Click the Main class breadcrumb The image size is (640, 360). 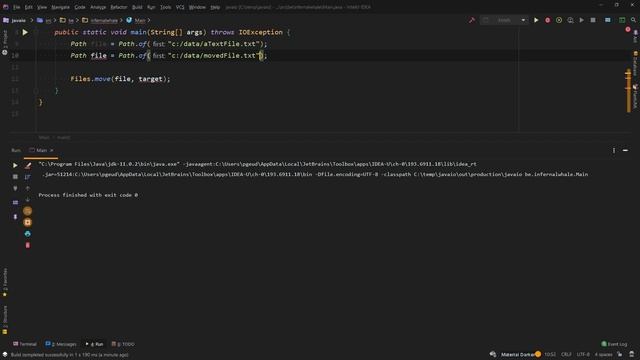coord(136,20)
